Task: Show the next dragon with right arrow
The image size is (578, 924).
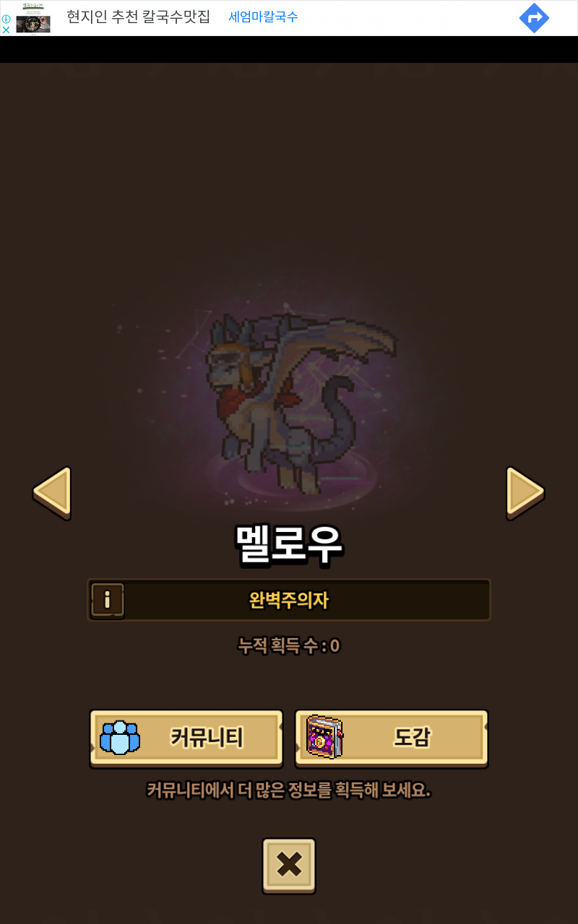Action: tap(525, 492)
